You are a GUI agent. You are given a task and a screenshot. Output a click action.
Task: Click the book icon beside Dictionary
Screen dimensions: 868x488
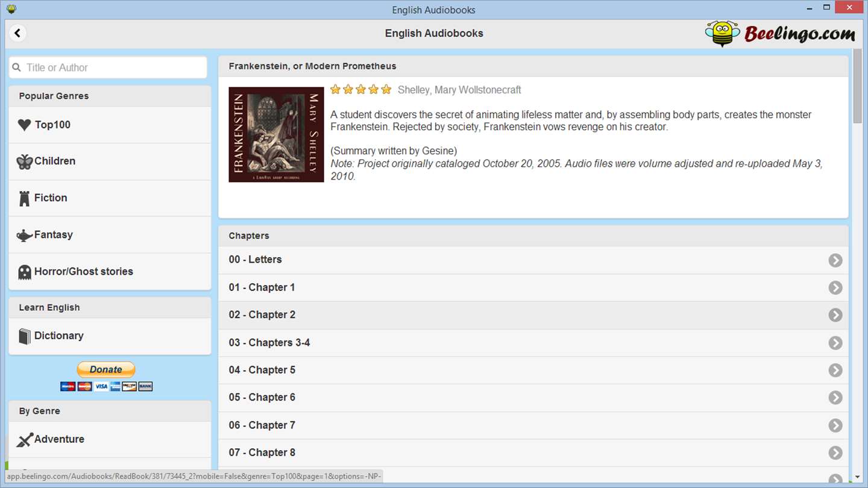[24, 336]
